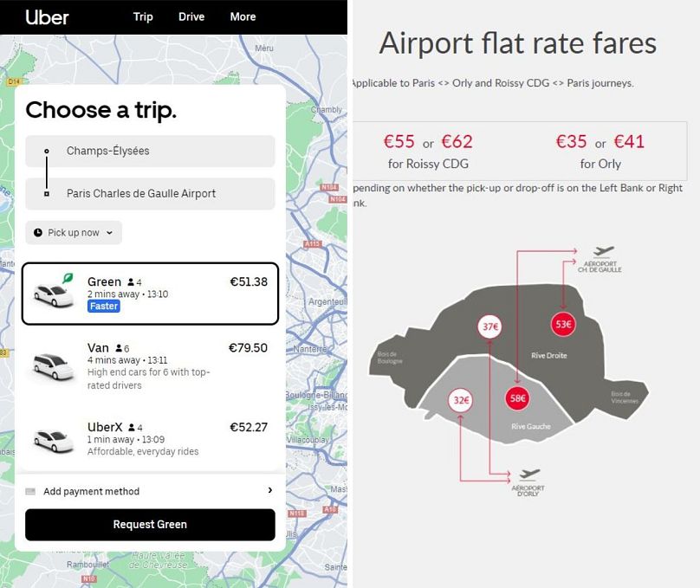Click the red 53€ fare badge on the map

tap(562, 325)
